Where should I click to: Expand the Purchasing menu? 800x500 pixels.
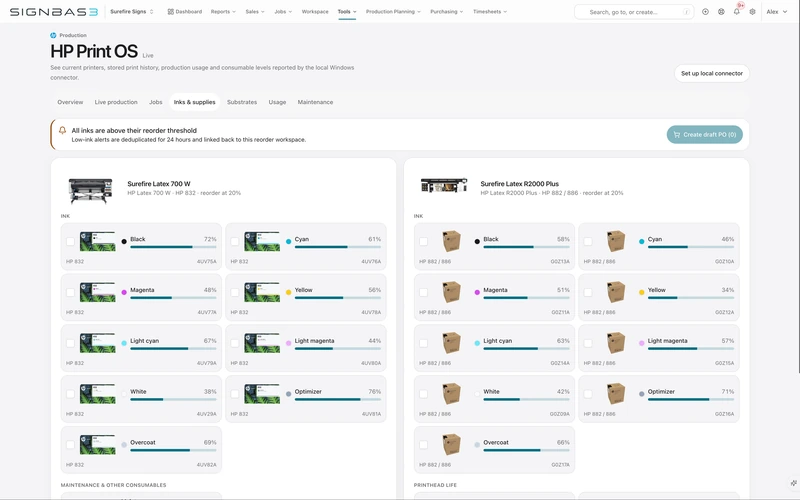(x=446, y=12)
